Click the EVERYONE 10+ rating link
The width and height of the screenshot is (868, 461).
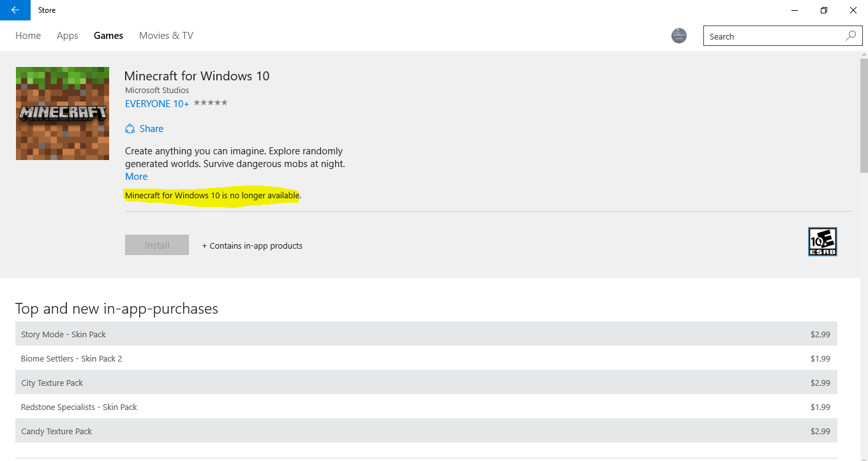157,103
